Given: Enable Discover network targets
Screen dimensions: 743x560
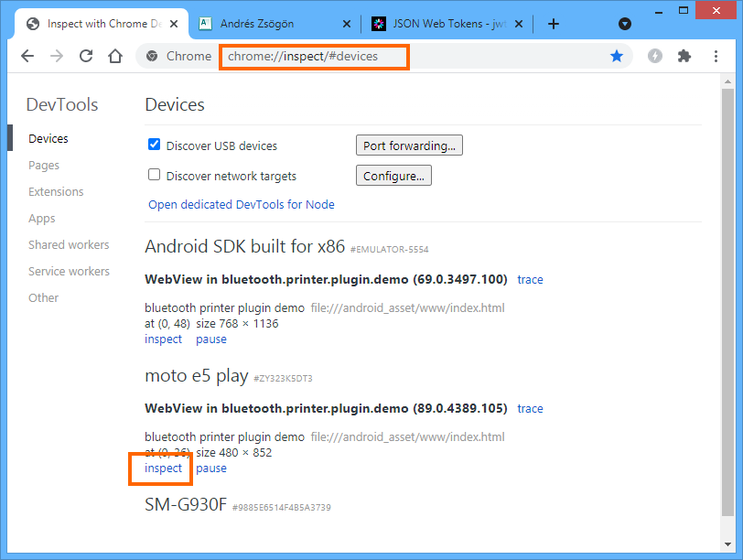Looking at the screenshot, I should [x=155, y=175].
